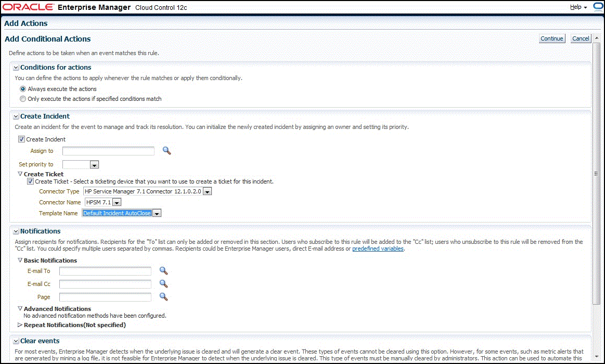605x364 pixels.
Task: Open the Page recipient search magnifier
Action: pyautogui.click(x=163, y=297)
